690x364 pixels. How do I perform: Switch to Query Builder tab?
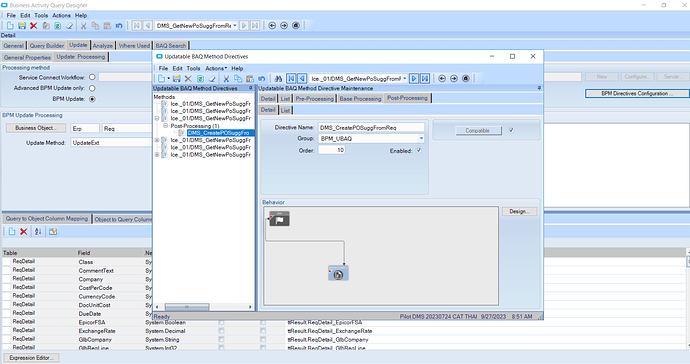click(47, 45)
